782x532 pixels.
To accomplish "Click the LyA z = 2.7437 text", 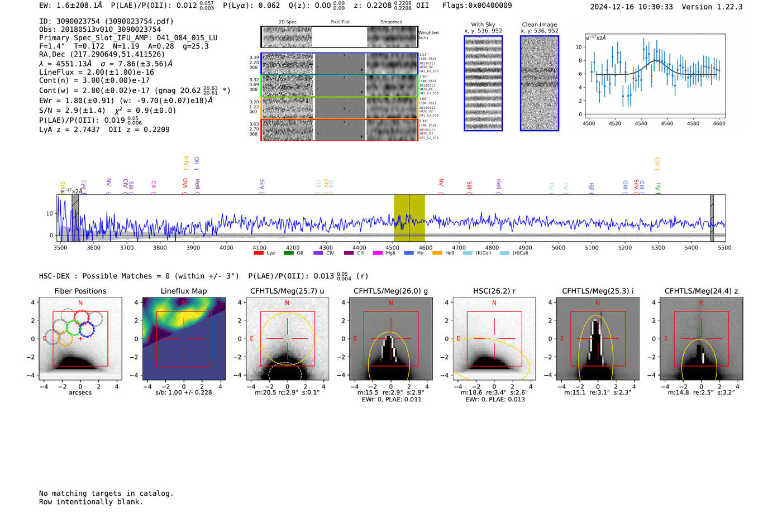I will [x=69, y=130].
